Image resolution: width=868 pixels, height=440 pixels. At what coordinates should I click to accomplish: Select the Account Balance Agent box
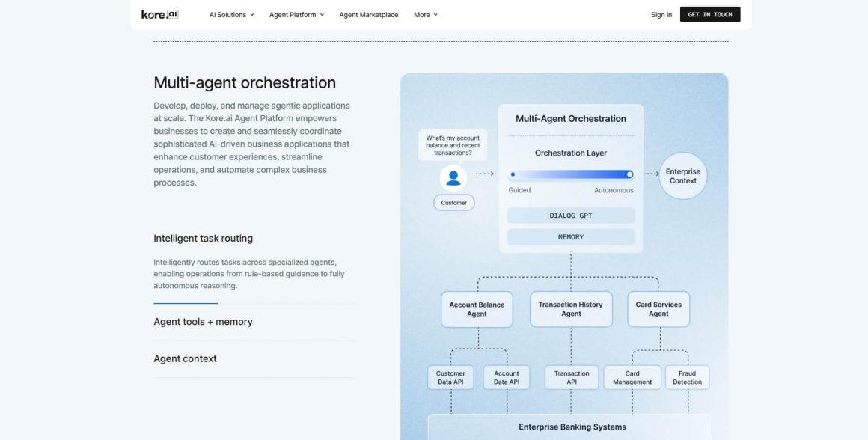pyautogui.click(x=477, y=309)
